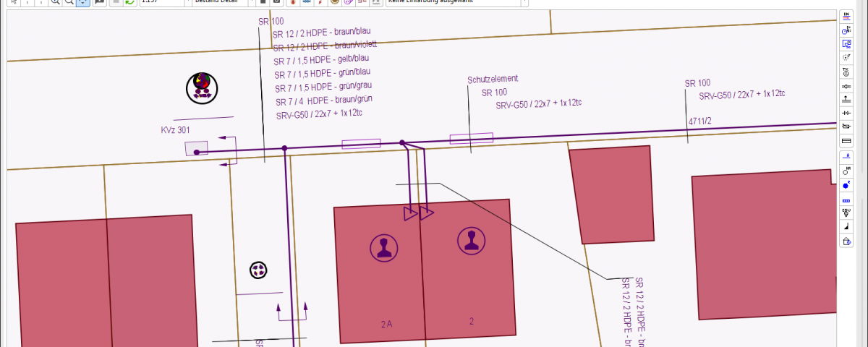
Task: Select the house icon in right toolbar
Action: click(846, 241)
